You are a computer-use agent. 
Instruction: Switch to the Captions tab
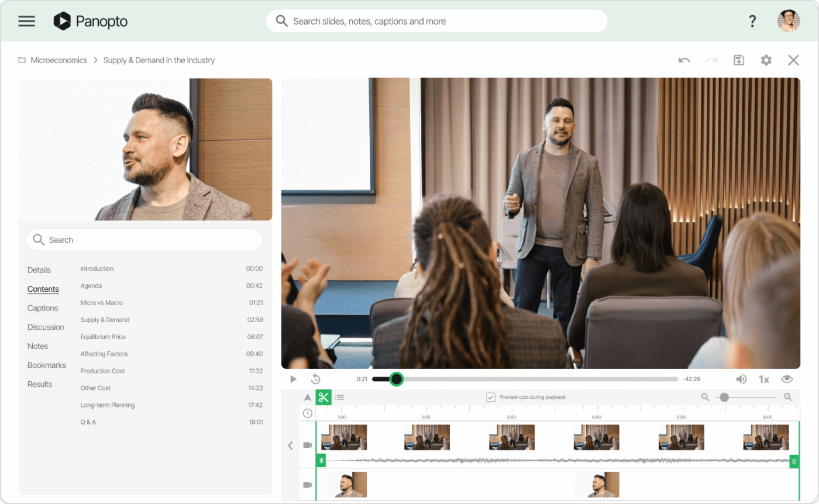click(43, 308)
